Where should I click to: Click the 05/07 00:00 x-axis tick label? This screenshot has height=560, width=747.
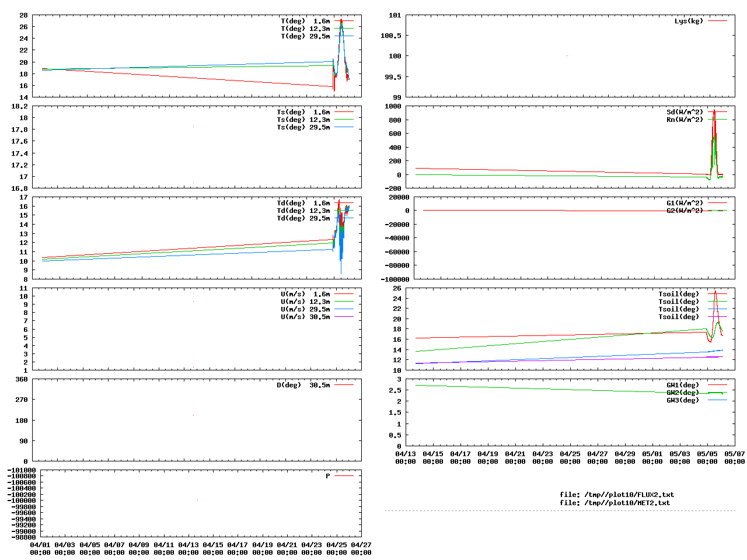pos(735,457)
